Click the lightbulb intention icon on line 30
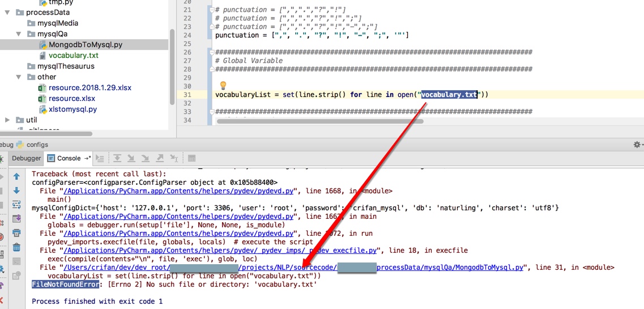The image size is (644, 309). (223, 86)
